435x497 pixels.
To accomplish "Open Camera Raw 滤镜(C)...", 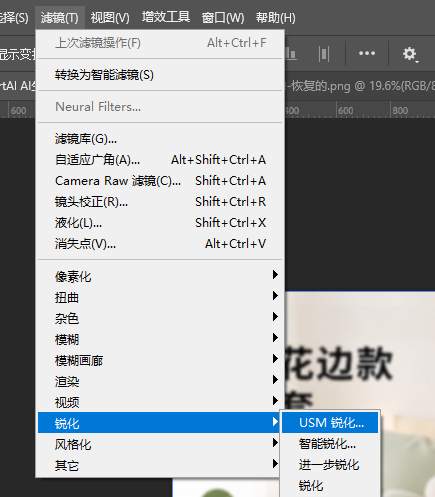I will [160, 181].
